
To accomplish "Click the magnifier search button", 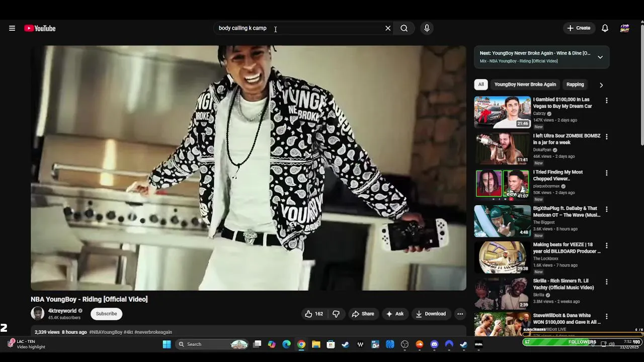I will coord(404,28).
